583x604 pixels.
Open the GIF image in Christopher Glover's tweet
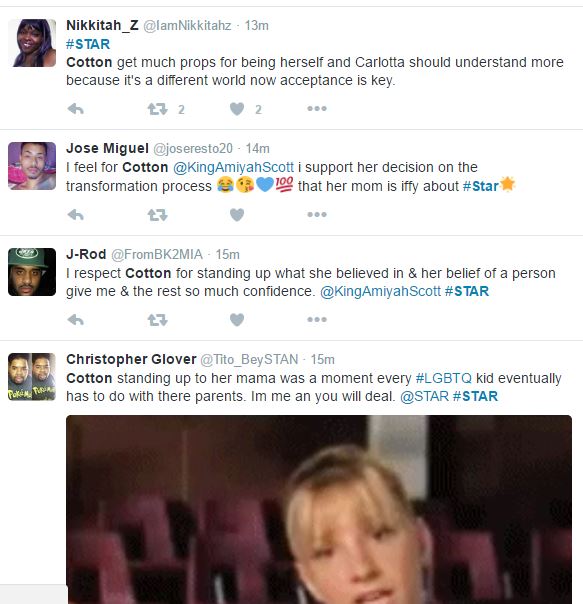click(x=319, y=509)
